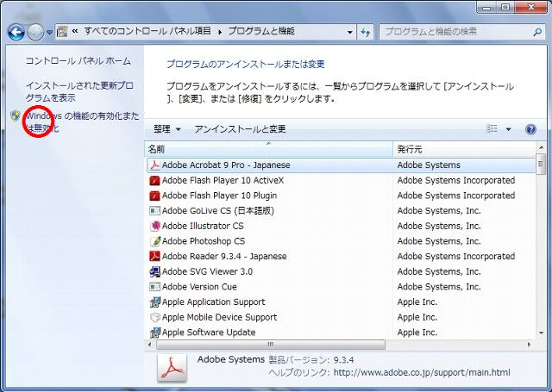Image resolution: width=552 pixels, height=392 pixels.
Task: Click the vertical scrollbar up arrow
Action: coord(541,147)
